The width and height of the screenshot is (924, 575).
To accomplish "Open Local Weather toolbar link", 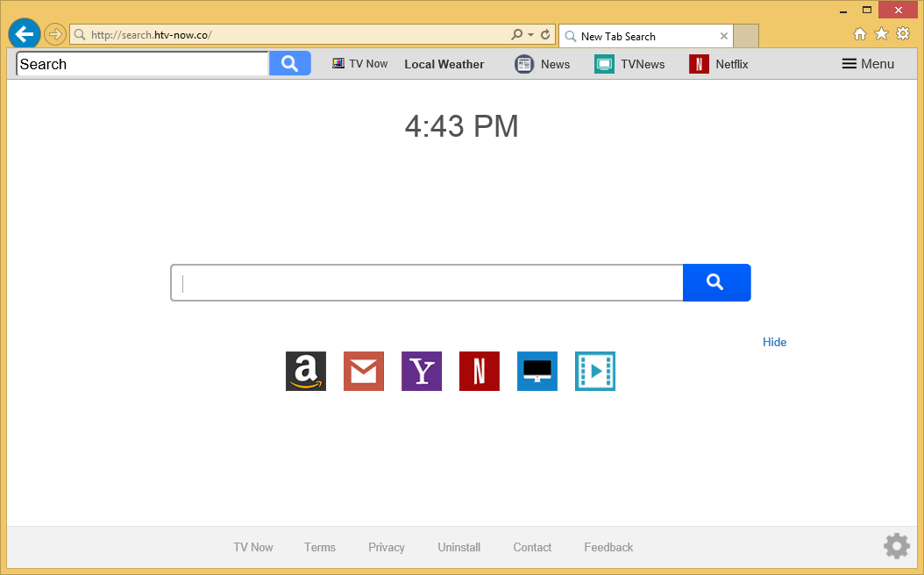I will pos(444,64).
